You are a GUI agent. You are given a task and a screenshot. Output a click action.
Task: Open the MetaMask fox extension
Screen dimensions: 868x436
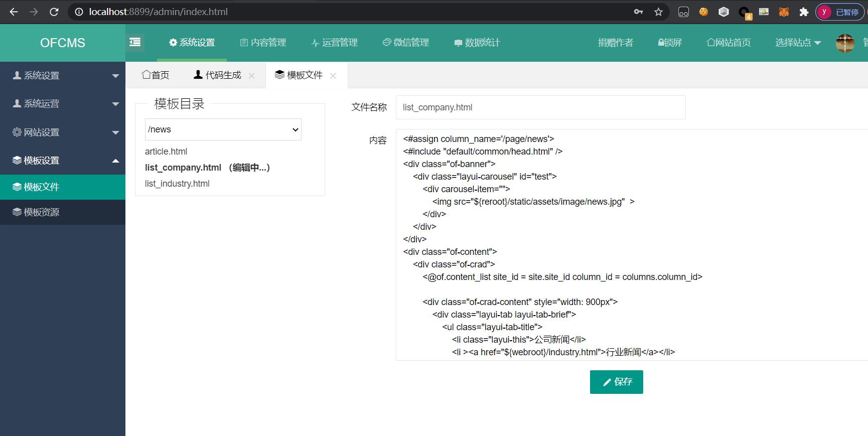(784, 12)
